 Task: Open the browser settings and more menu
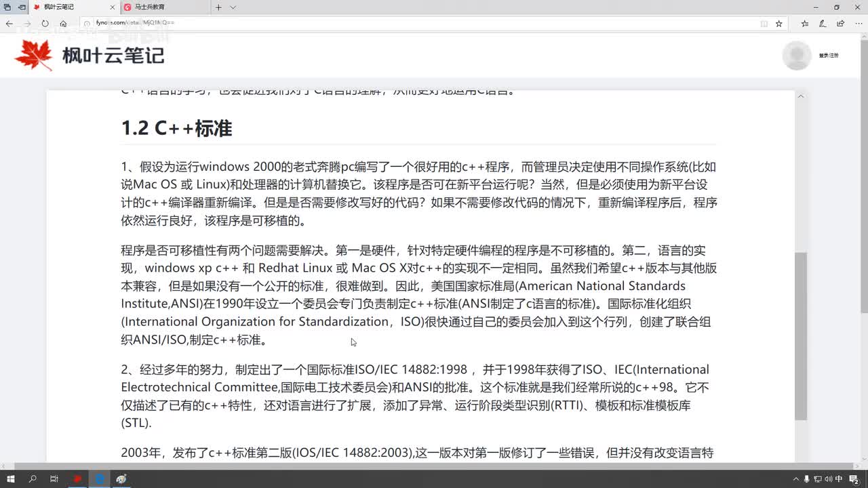coord(859,23)
